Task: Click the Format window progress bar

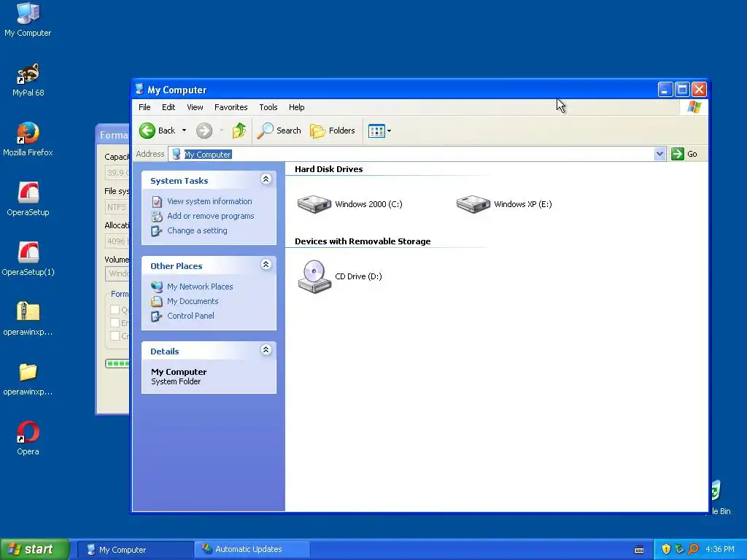Action: pyautogui.click(x=117, y=364)
